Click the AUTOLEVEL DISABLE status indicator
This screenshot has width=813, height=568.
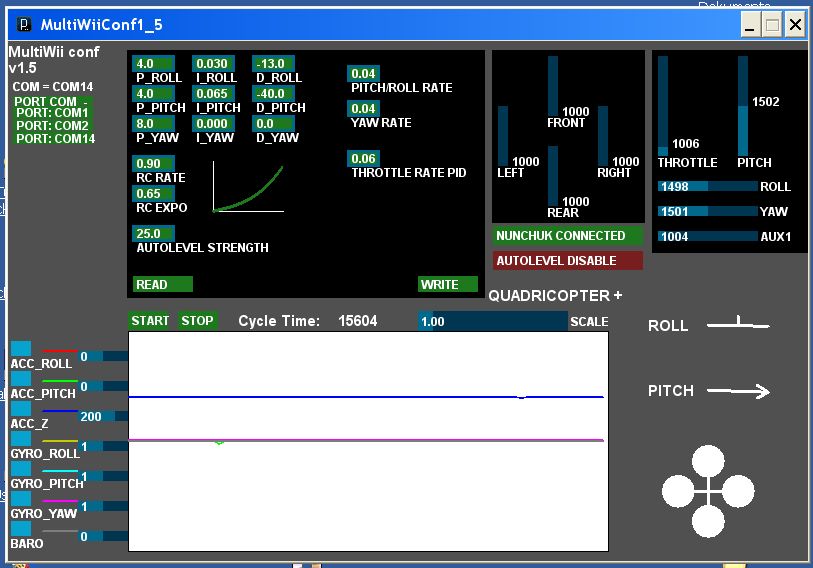coord(568,260)
